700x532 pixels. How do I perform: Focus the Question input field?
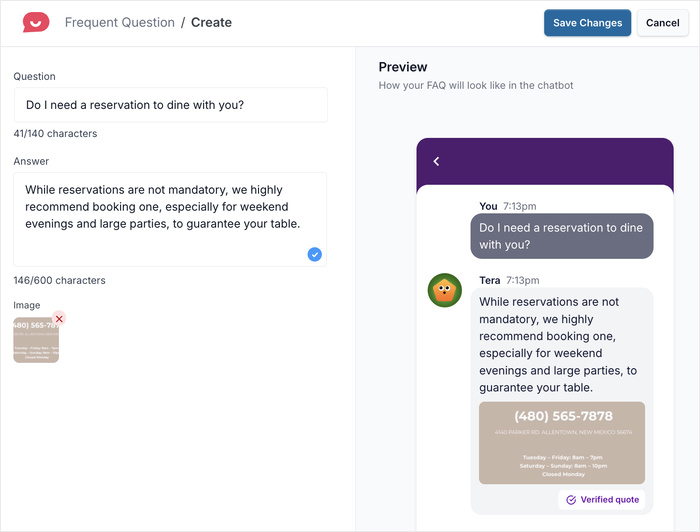170,105
